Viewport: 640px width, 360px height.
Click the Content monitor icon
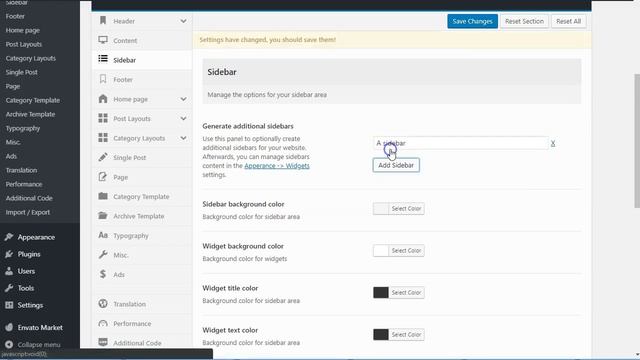click(x=103, y=40)
